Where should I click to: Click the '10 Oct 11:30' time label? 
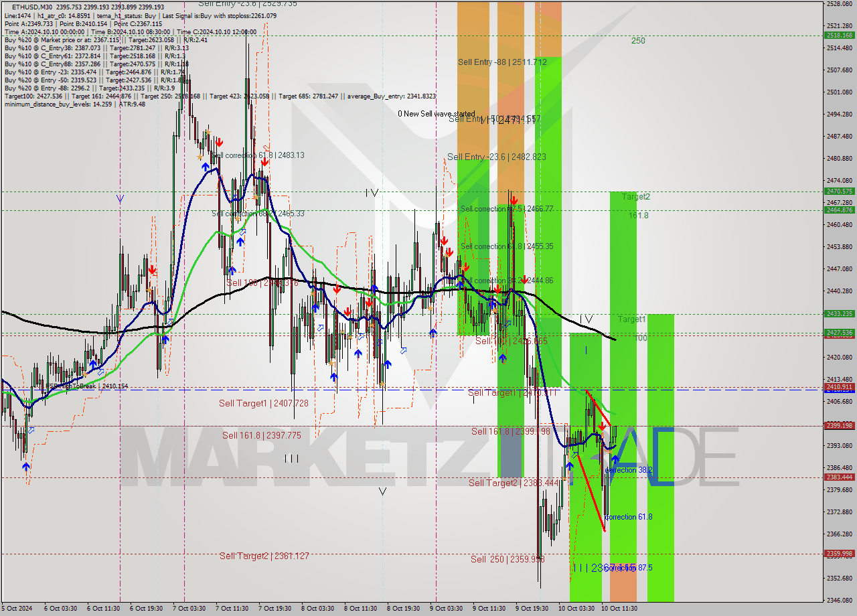pos(619,609)
